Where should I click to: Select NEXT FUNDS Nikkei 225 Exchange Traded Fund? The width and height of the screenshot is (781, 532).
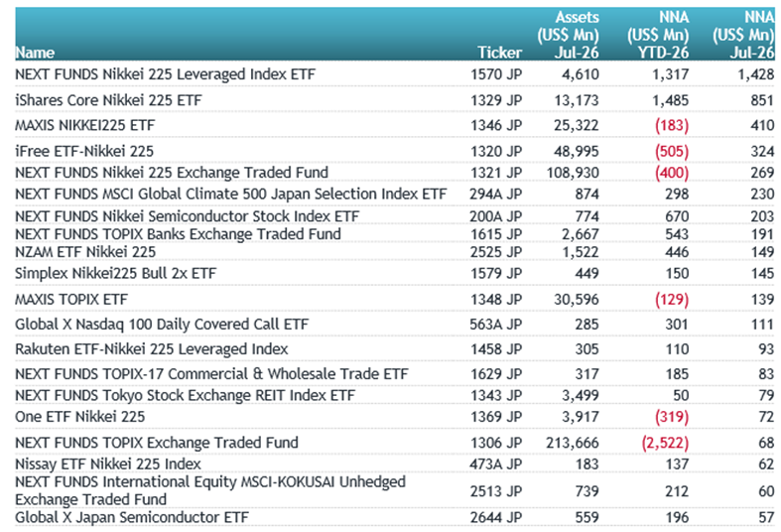(172, 173)
